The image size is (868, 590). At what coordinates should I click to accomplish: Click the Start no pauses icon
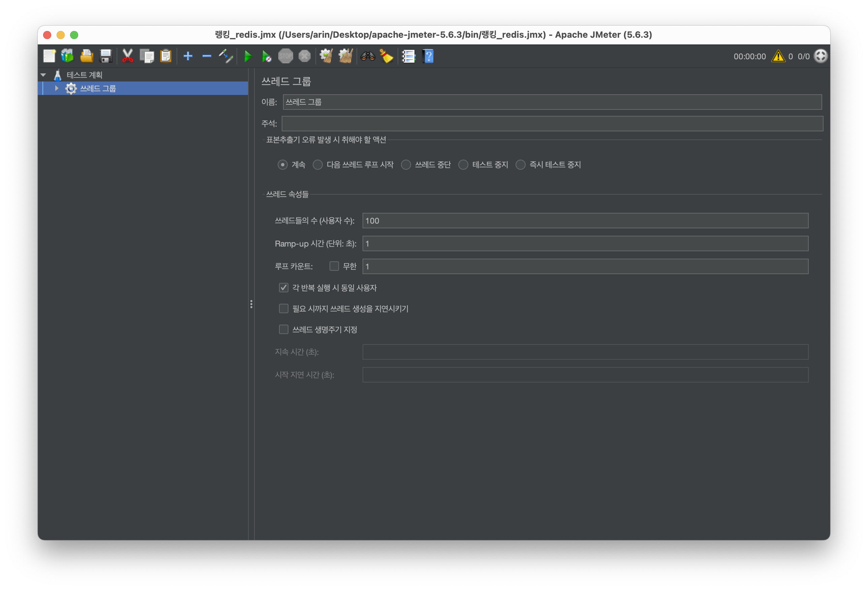click(266, 56)
